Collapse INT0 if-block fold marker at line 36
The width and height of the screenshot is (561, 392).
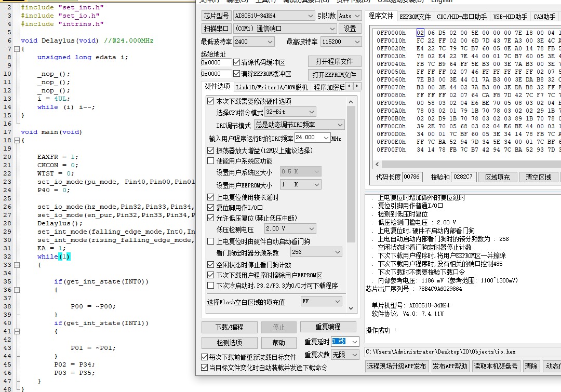[17, 290]
